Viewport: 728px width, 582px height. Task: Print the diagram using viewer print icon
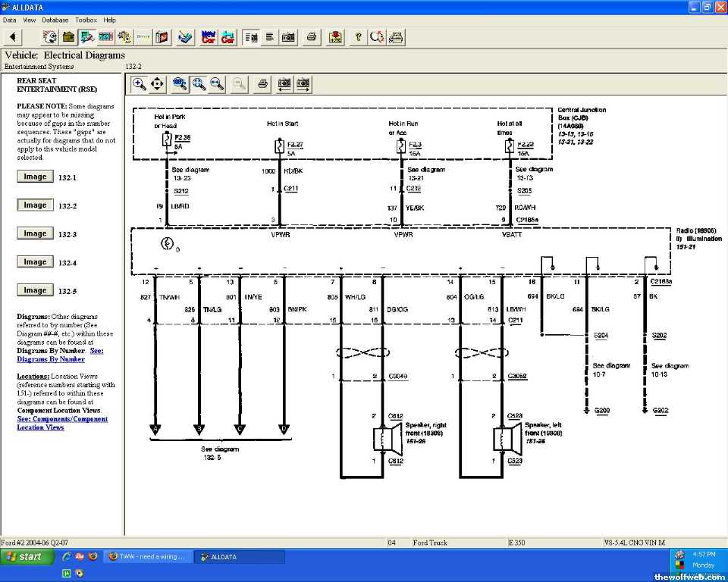(x=262, y=84)
